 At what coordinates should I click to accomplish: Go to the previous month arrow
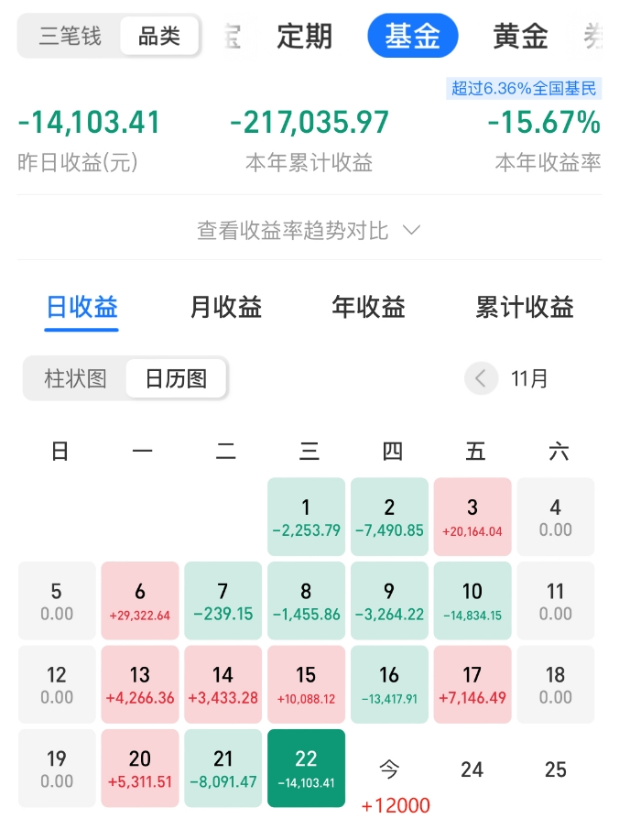481,378
